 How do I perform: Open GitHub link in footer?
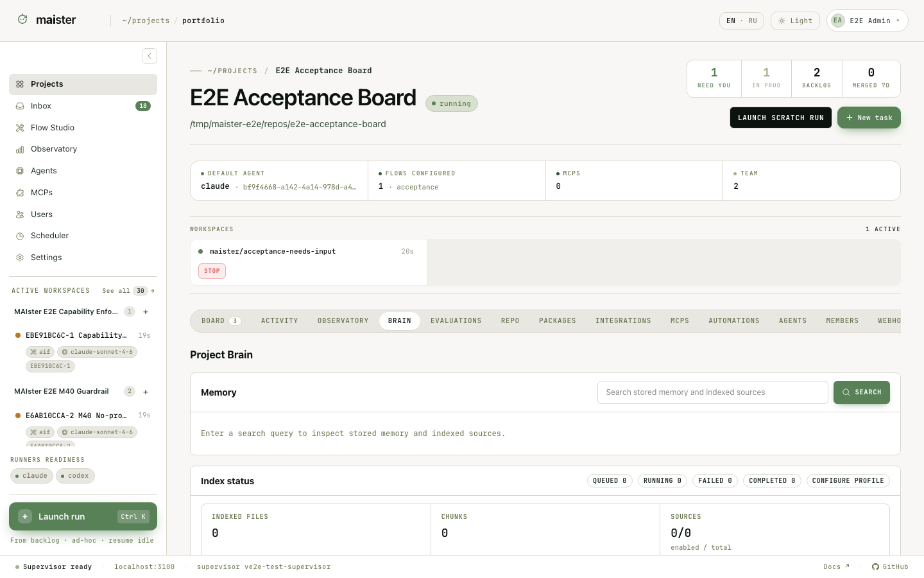(890, 566)
